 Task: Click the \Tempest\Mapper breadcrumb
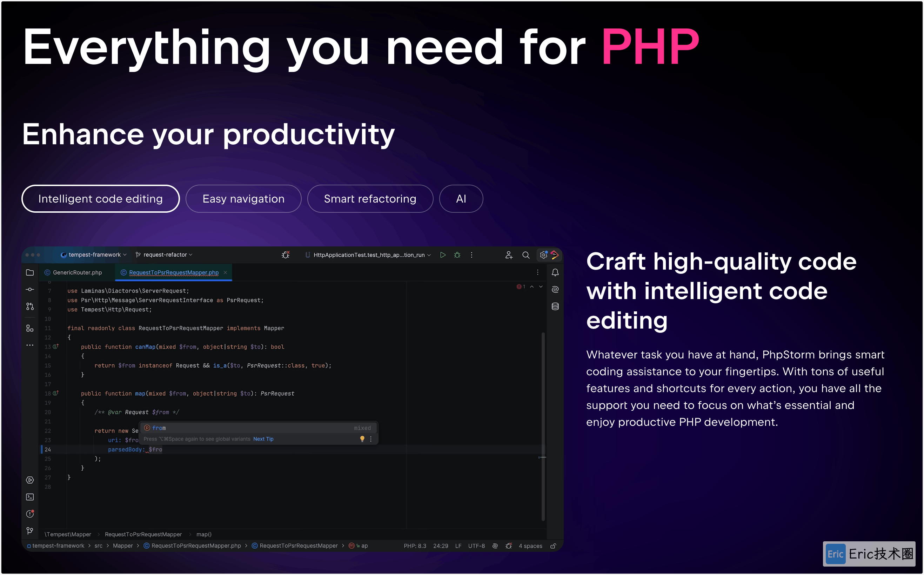click(68, 534)
